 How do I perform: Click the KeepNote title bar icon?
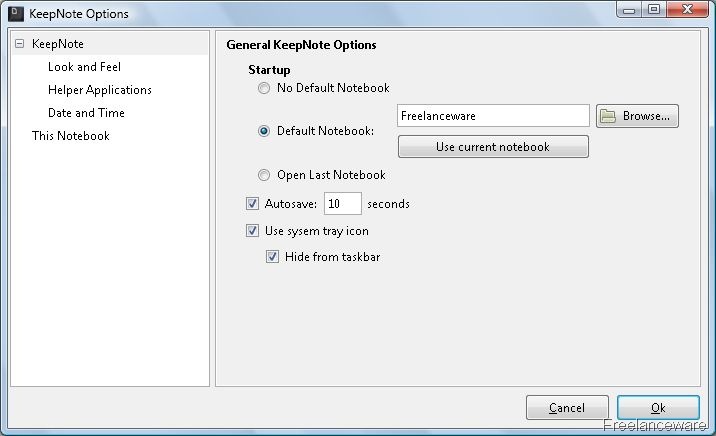[16, 14]
